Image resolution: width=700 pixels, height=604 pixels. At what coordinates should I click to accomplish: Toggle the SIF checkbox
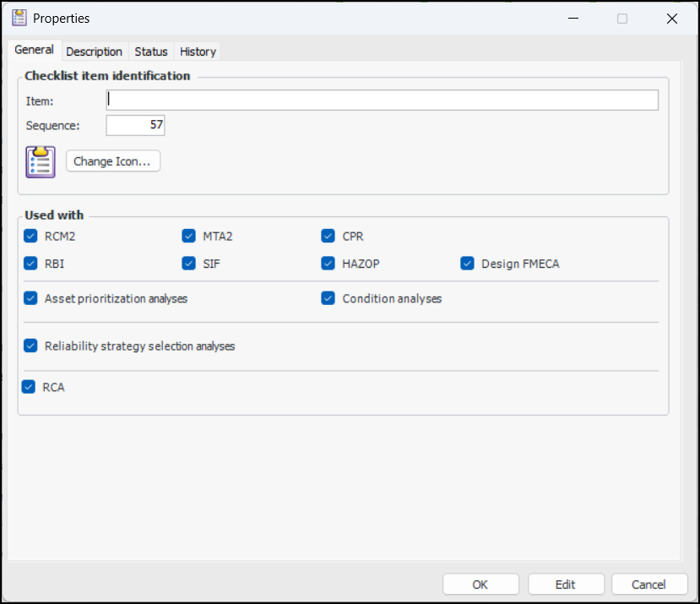(189, 264)
